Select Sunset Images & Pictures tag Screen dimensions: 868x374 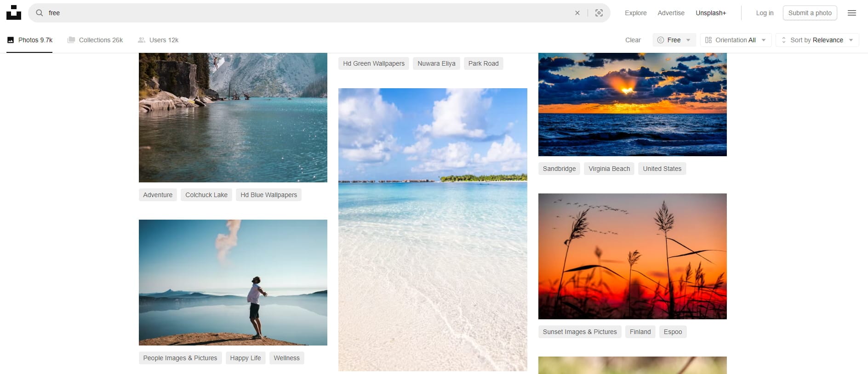click(x=580, y=332)
